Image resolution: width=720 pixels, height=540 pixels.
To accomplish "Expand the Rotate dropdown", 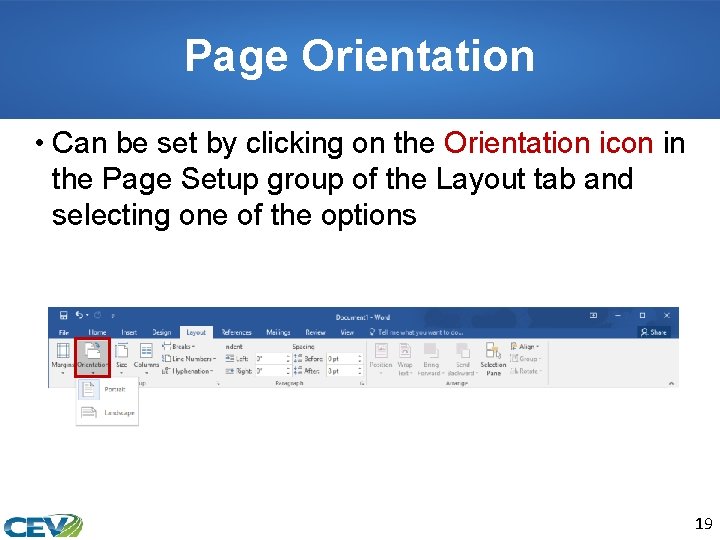I will (x=526, y=371).
